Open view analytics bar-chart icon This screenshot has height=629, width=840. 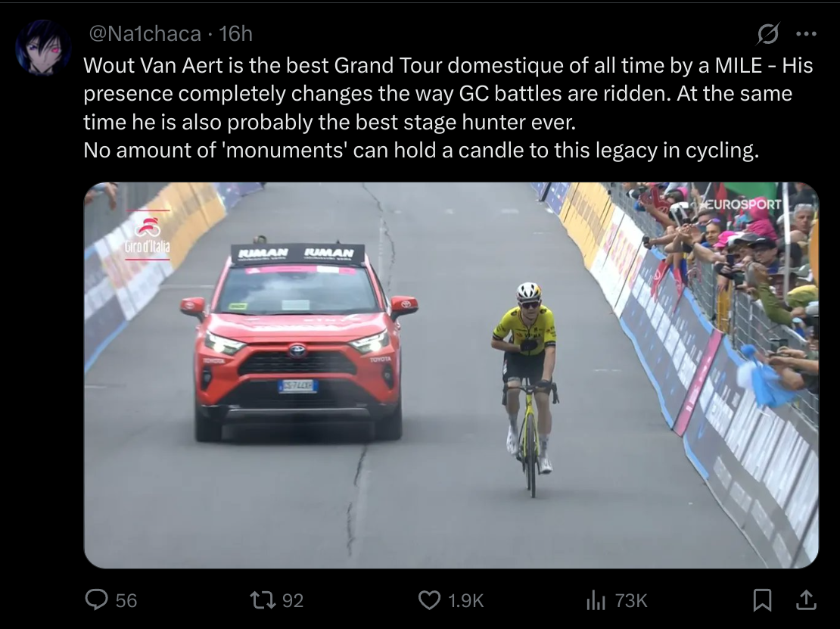tap(596, 600)
